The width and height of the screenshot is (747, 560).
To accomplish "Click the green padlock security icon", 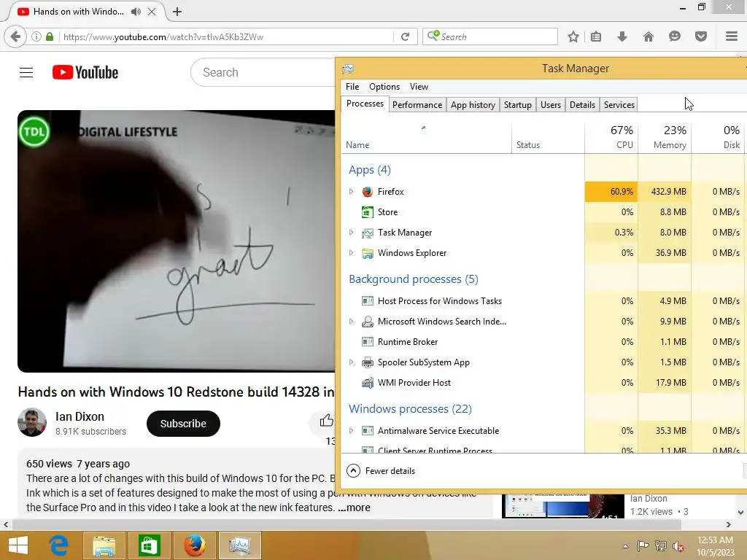I will pos(50,36).
